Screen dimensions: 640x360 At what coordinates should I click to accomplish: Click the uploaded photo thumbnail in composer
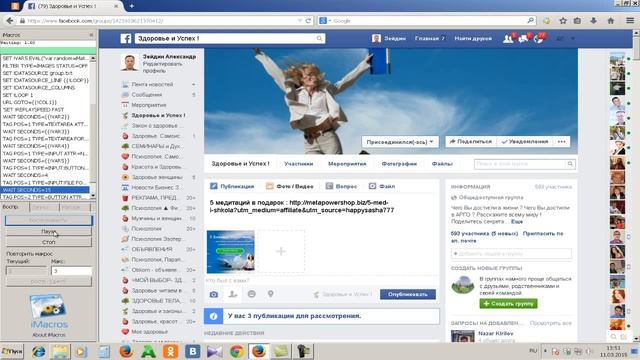[x=231, y=251]
